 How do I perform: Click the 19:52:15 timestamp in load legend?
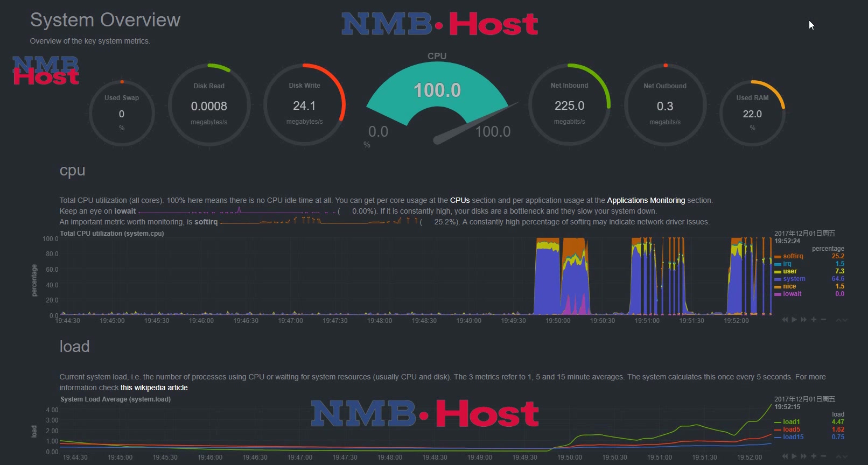coord(787,407)
